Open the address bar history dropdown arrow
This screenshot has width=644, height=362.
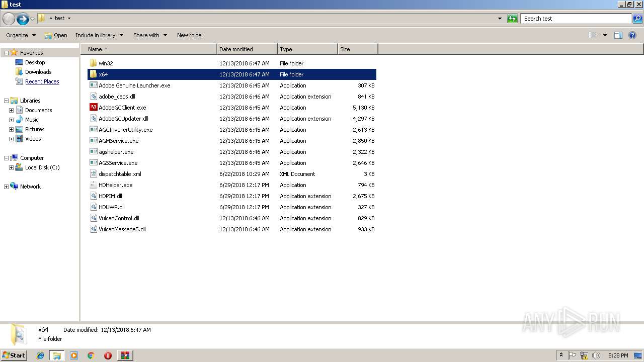coord(500,19)
